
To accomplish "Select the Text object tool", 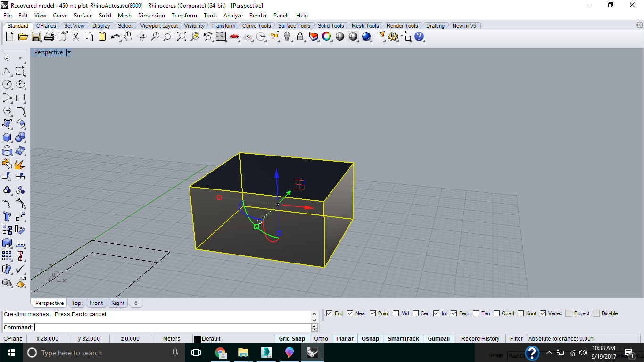I will pos(7,216).
